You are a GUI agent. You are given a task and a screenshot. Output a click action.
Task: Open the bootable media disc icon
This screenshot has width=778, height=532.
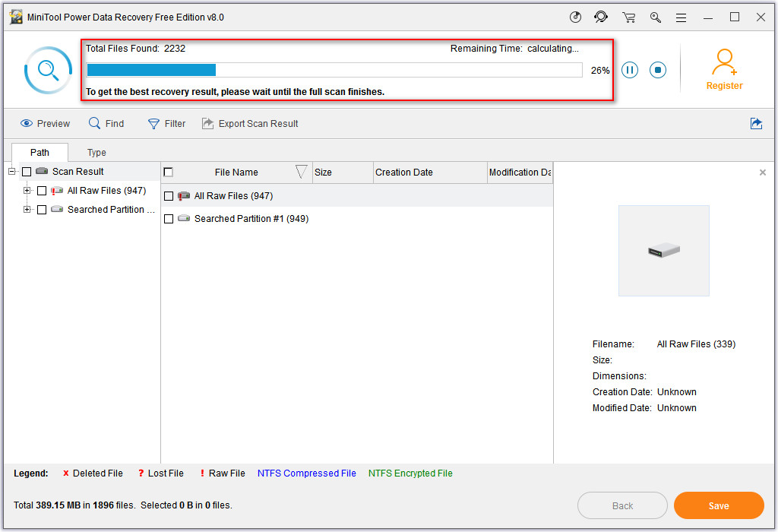click(575, 17)
